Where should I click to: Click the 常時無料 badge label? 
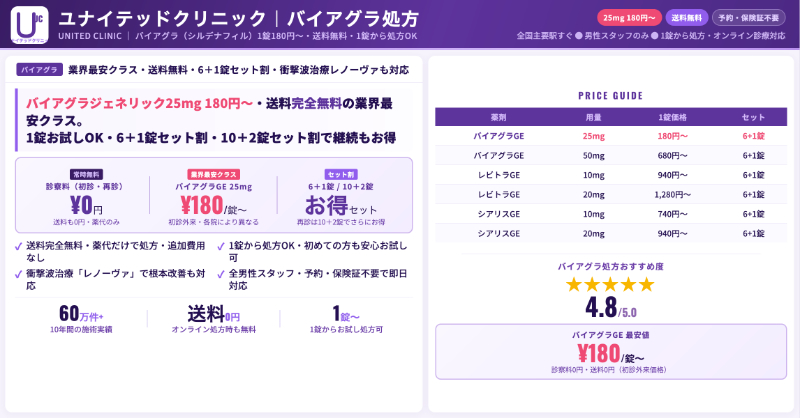[x=87, y=174]
